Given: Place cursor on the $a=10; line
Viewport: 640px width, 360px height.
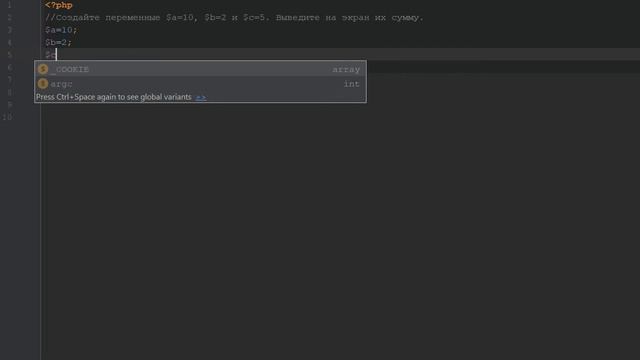Looking at the screenshot, I should 61,30.
